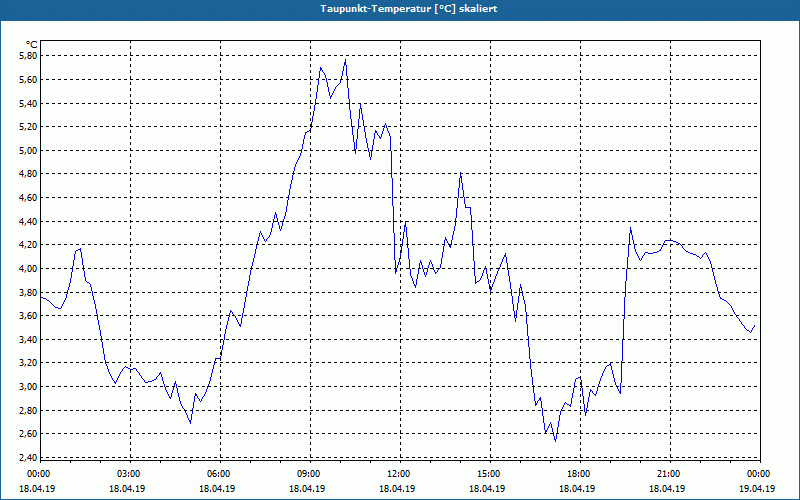Screen dimensions: 800x500
Task: Click the 3,00 y-axis value
Action: point(29,387)
